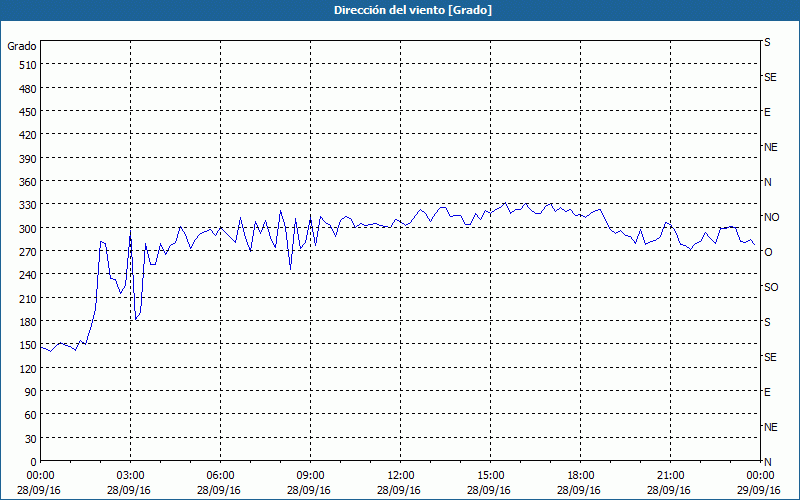This screenshot has height=500, width=800.
Task: Pick the 60 degree tick label
Action: (31, 415)
